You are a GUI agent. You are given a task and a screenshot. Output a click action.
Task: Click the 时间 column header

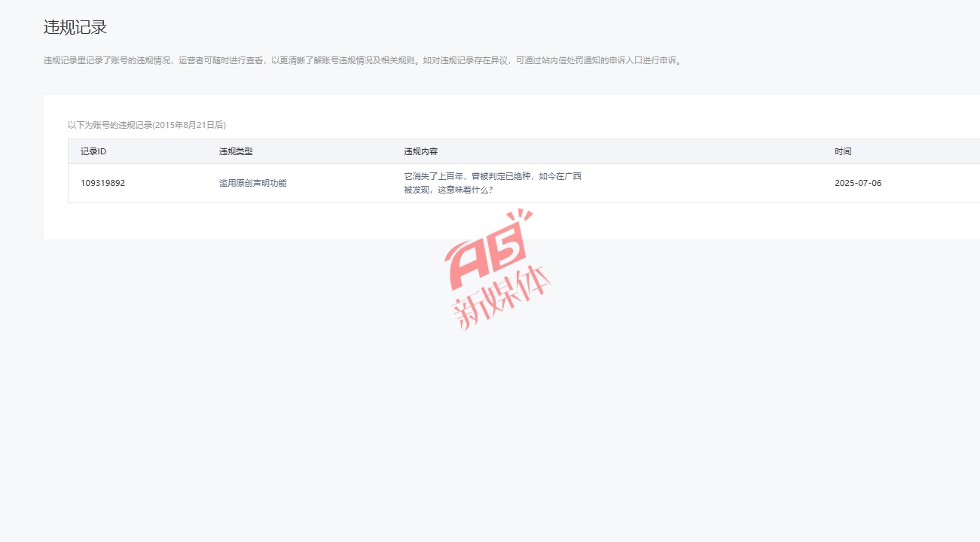pyautogui.click(x=843, y=151)
